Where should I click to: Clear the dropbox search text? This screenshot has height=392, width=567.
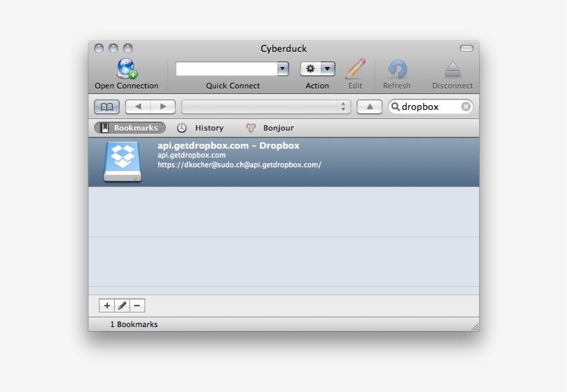(466, 106)
